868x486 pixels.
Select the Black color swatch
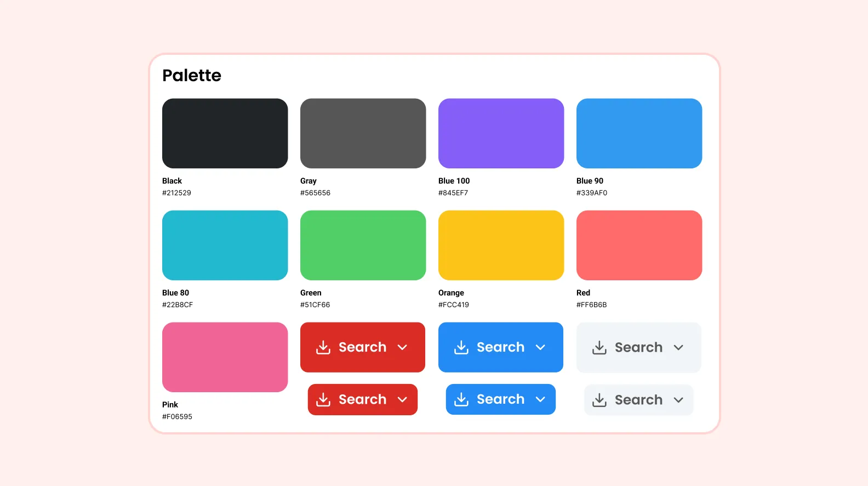pyautogui.click(x=225, y=133)
